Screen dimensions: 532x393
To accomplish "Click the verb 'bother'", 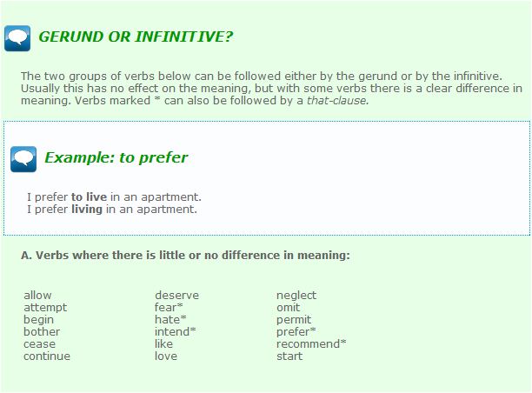I will 42,332.
